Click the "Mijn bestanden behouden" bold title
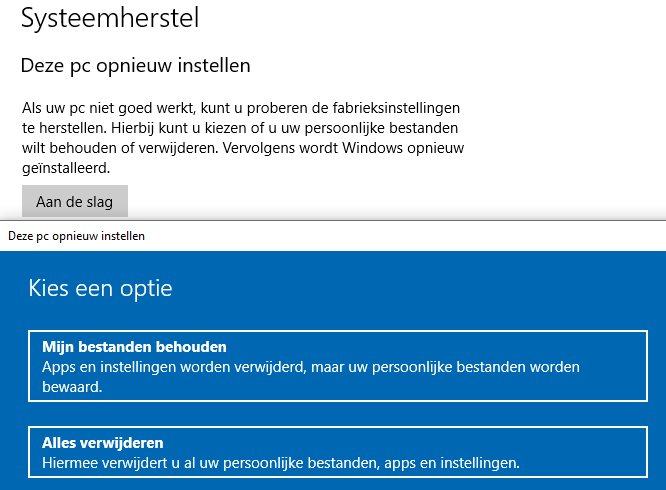 pos(134,347)
